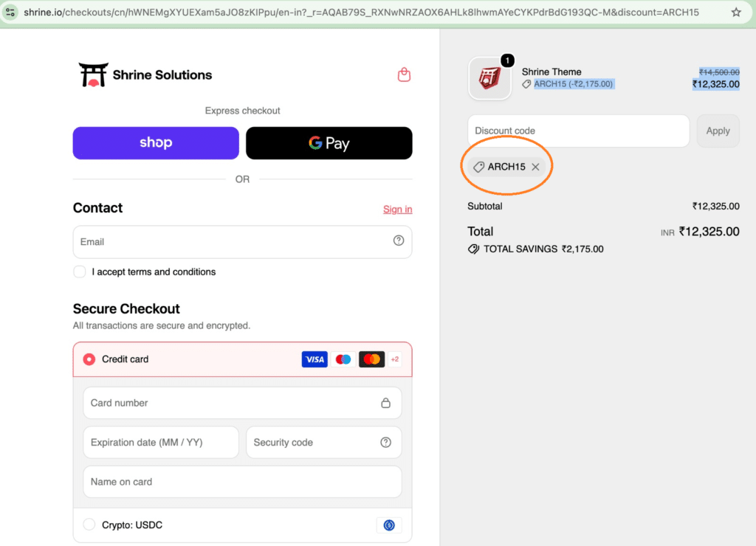Focus the Discount code input
The height and width of the screenshot is (546, 756).
579,131
